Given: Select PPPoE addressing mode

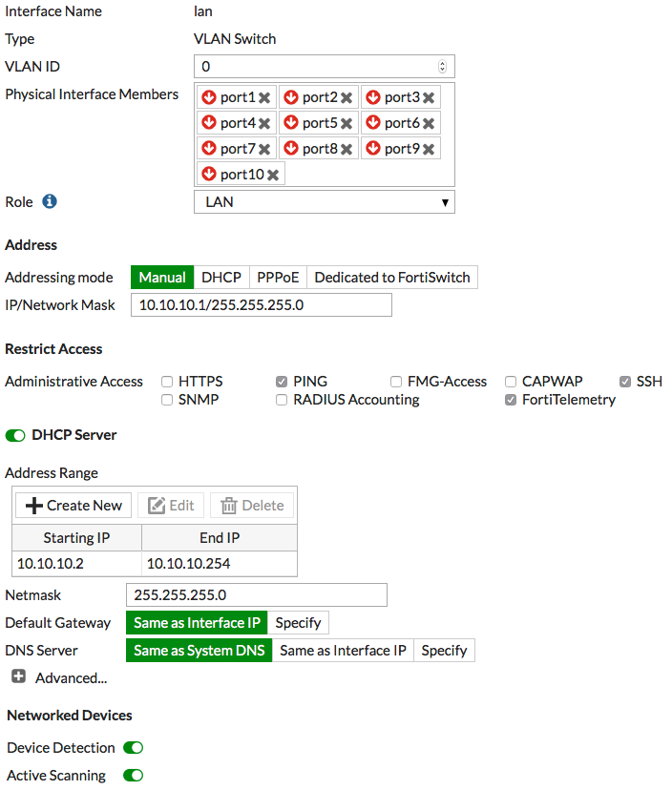Looking at the screenshot, I should click(x=278, y=278).
